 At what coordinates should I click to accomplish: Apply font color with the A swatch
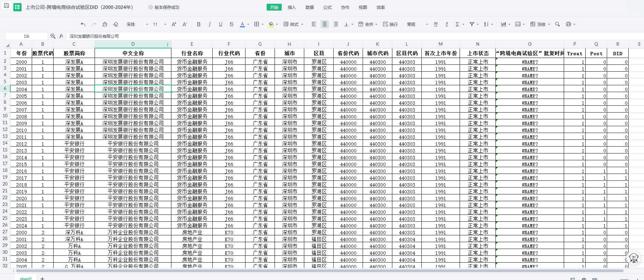coord(242,24)
